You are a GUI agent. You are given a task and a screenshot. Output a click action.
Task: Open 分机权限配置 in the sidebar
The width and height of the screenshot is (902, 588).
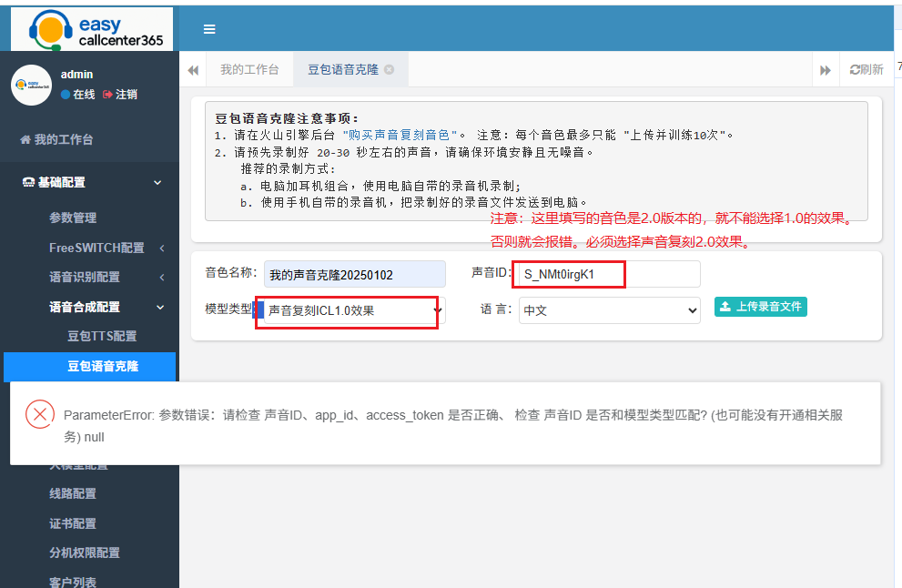85,553
